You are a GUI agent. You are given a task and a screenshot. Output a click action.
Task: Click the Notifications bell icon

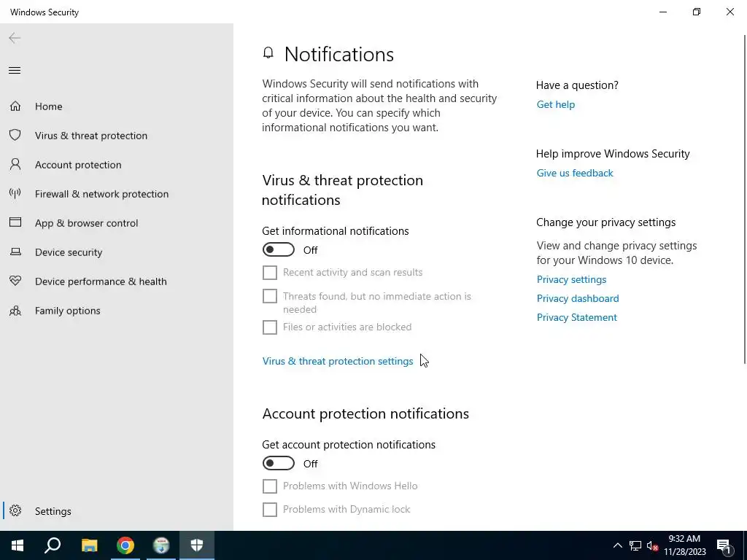click(x=268, y=52)
